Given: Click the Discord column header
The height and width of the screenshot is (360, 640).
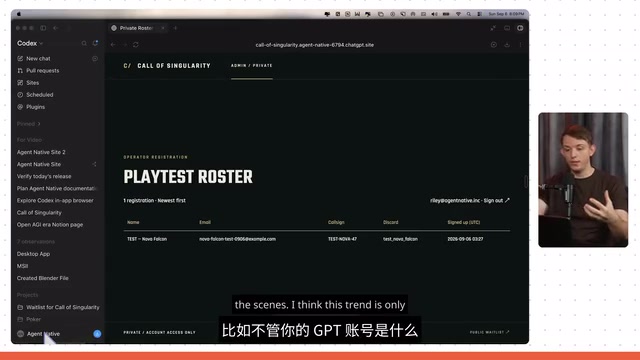Looking at the screenshot, I should click(x=391, y=222).
